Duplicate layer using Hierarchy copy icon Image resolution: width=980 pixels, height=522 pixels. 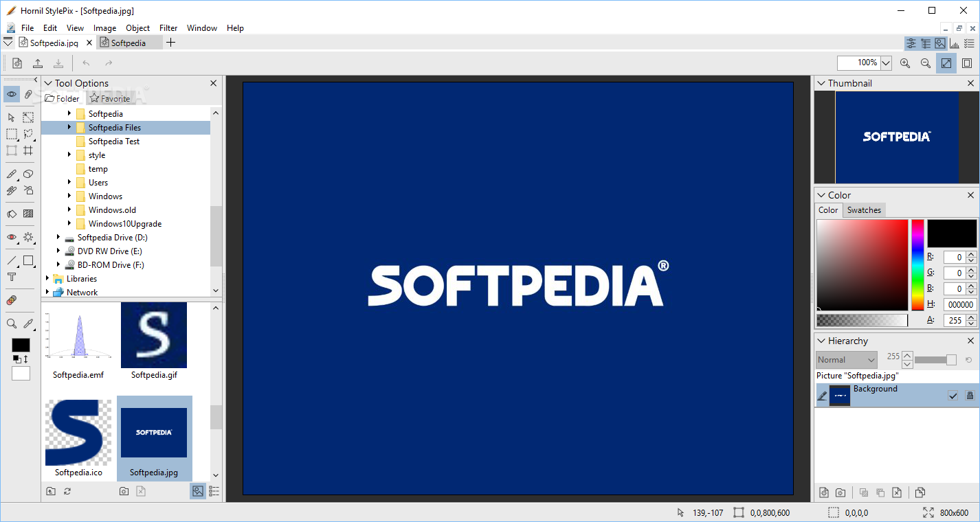(920, 492)
